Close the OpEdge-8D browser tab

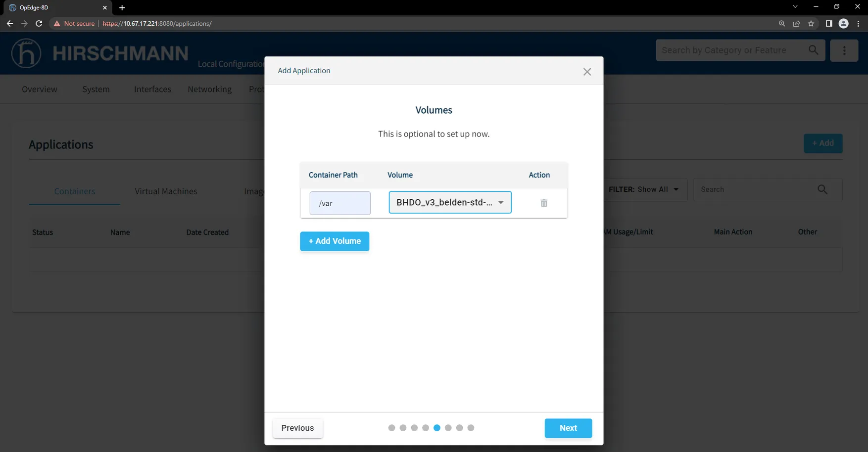(105, 7)
